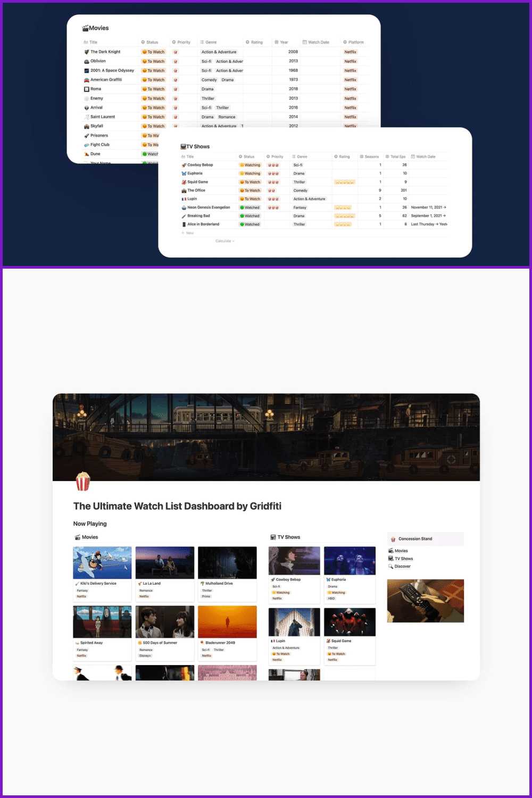Expand the Calculate dropdown under TV Shows table

point(225,241)
